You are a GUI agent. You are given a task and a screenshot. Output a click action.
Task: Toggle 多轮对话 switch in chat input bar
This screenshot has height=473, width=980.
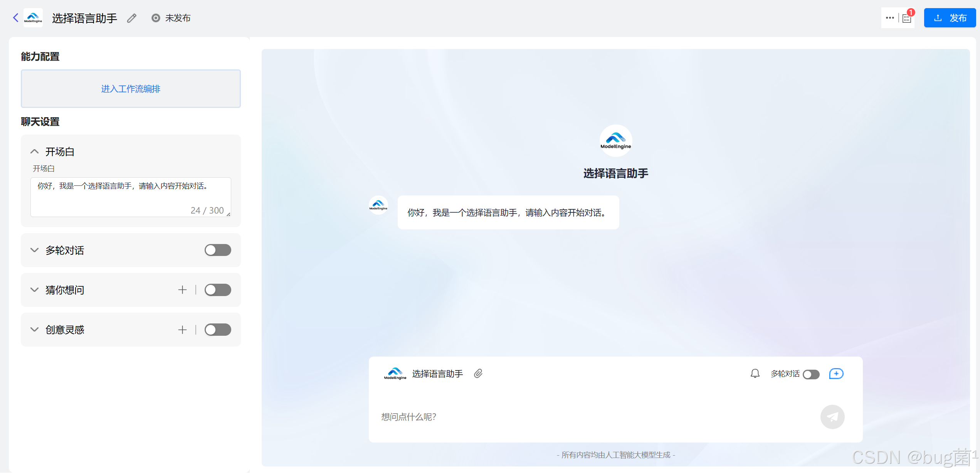pyautogui.click(x=811, y=374)
